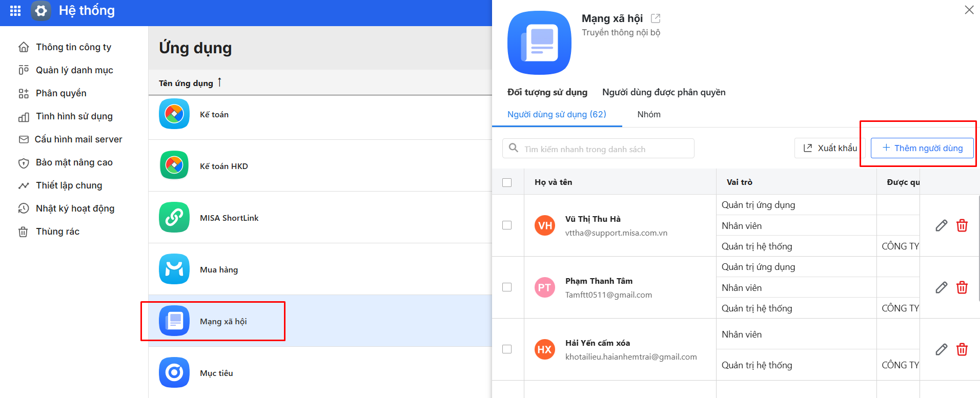The width and height of the screenshot is (980, 398).
Task: Delete user Phạm Thanh Tâm with trash icon
Action: tap(962, 287)
